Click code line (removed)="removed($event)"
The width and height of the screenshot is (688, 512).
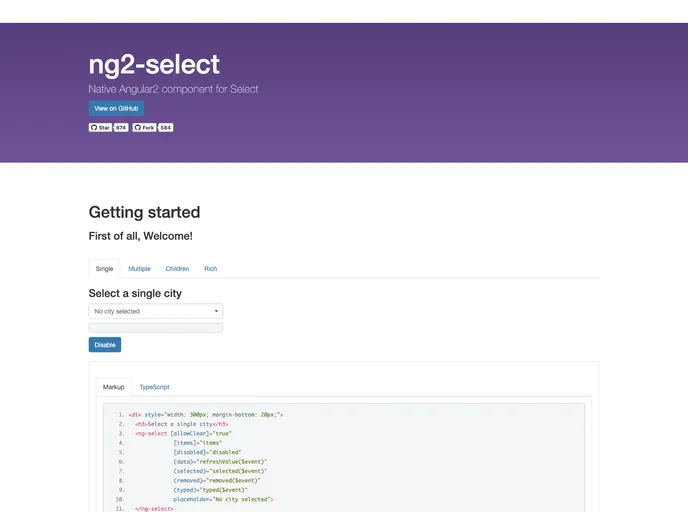pos(217,480)
